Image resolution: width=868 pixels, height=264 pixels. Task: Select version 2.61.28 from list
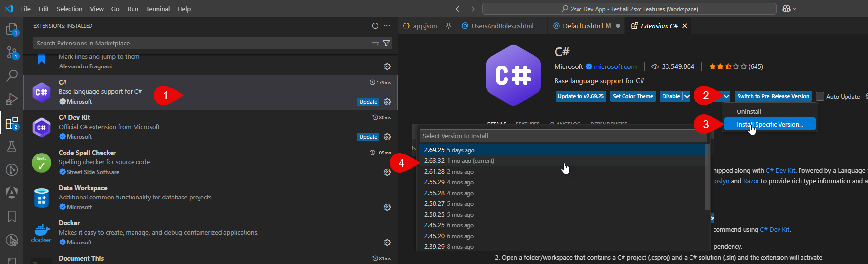tap(434, 172)
